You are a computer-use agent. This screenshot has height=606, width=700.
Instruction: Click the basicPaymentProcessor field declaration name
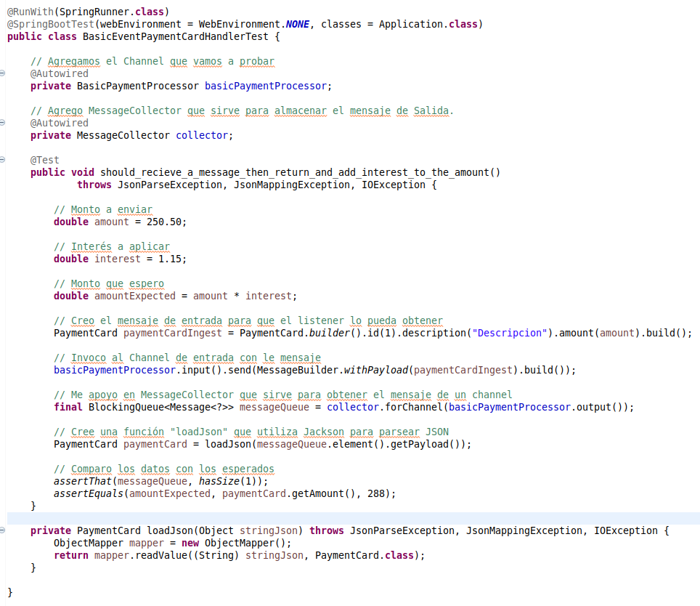coord(266,86)
